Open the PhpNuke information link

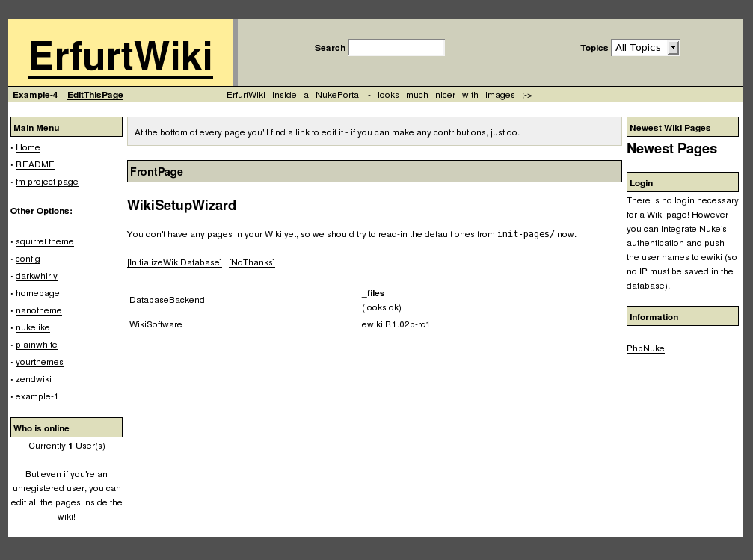pos(645,348)
